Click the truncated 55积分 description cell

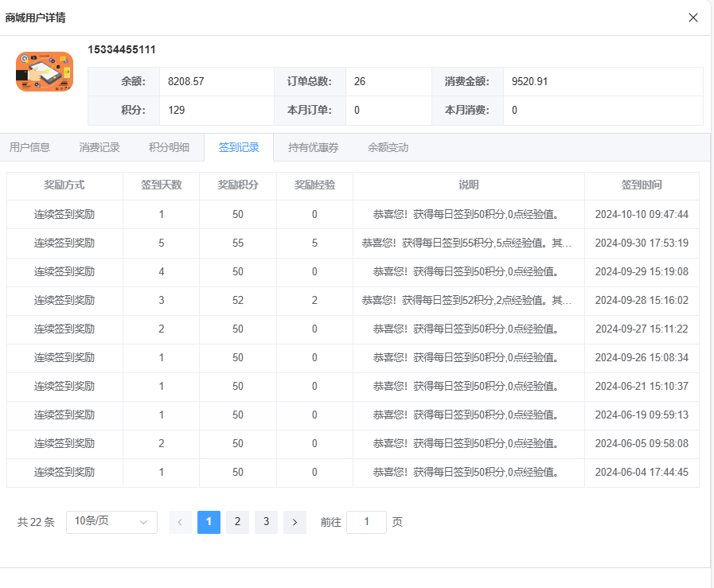click(467, 243)
